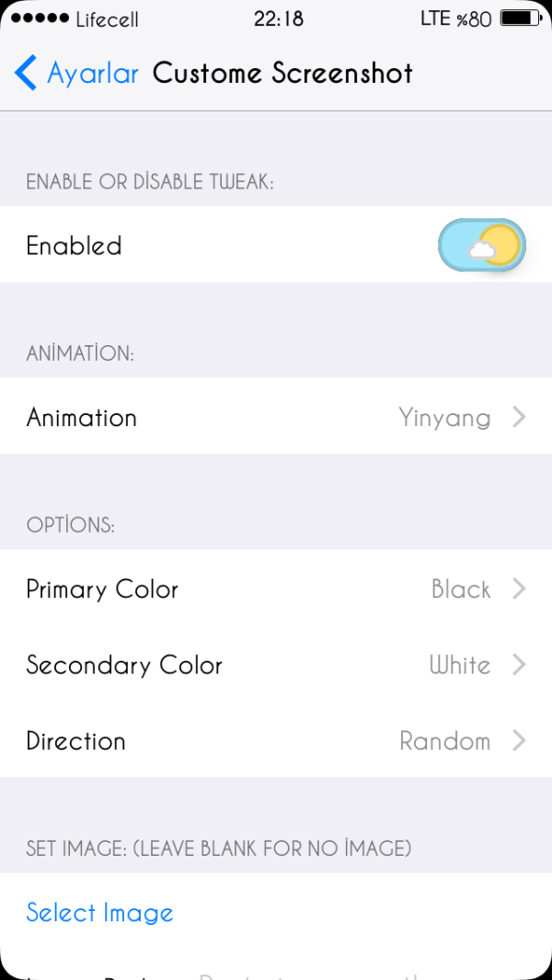Tap the battery icon in status bar
This screenshot has height=980, width=552.
click(521, 18)
